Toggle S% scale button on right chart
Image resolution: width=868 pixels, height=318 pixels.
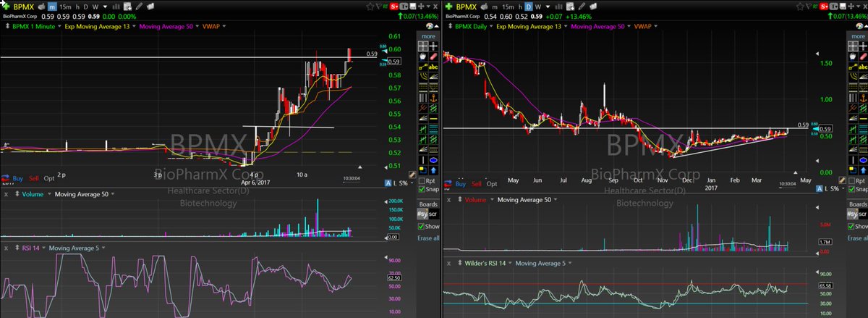coord(835,190)
